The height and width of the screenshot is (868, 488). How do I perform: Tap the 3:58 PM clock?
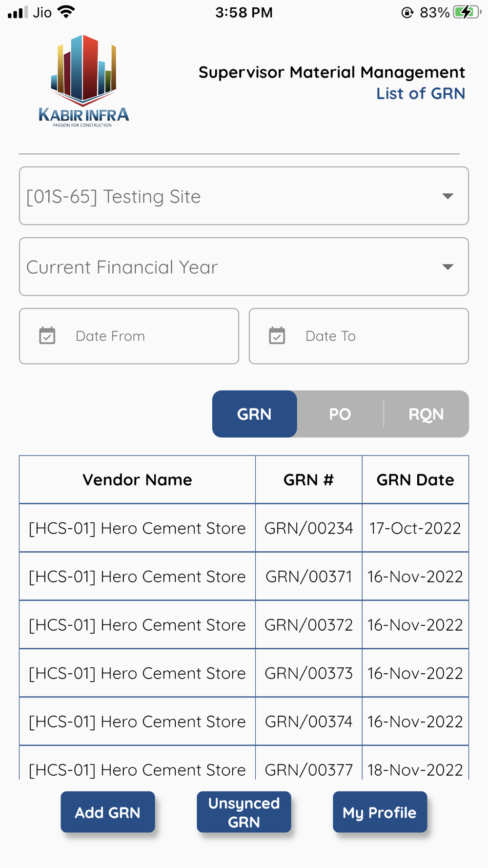pyautogui.click(x=244, y=12)
